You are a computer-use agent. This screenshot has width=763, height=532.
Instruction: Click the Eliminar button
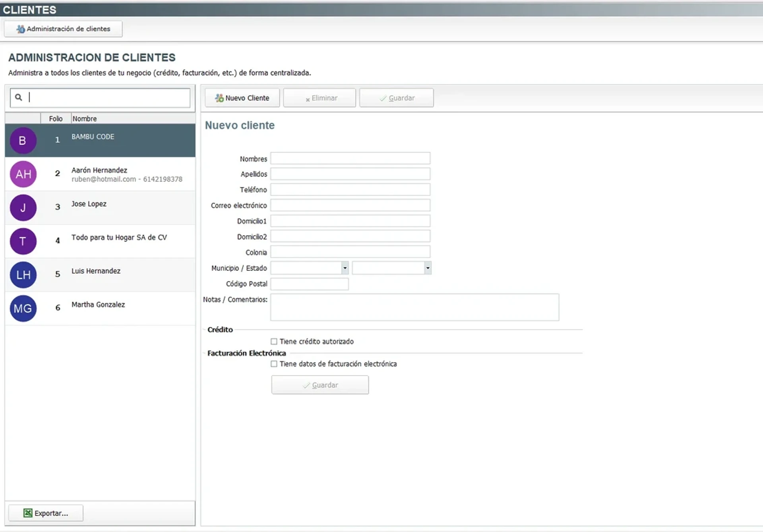[320, 98]
